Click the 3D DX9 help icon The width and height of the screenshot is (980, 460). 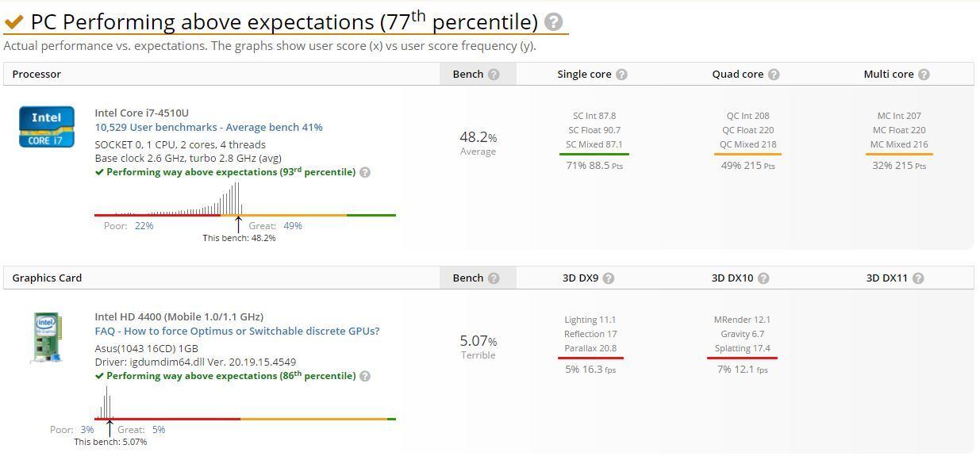tap(609, 278)
